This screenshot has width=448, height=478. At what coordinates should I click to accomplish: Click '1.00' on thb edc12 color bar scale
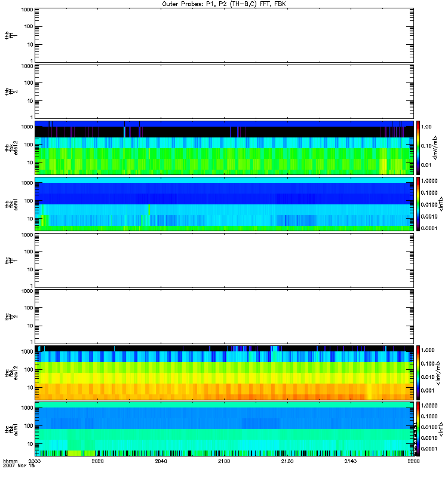[x=426, y=127]
